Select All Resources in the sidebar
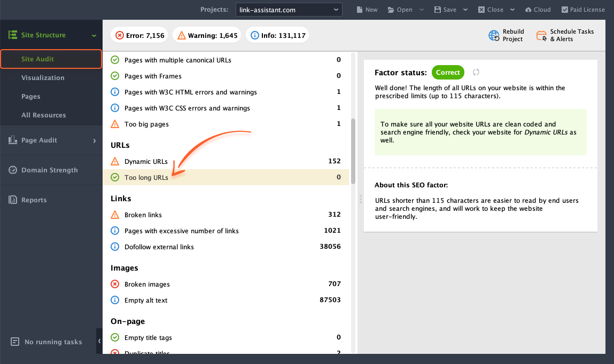The image size is (614, 364). 43,115
